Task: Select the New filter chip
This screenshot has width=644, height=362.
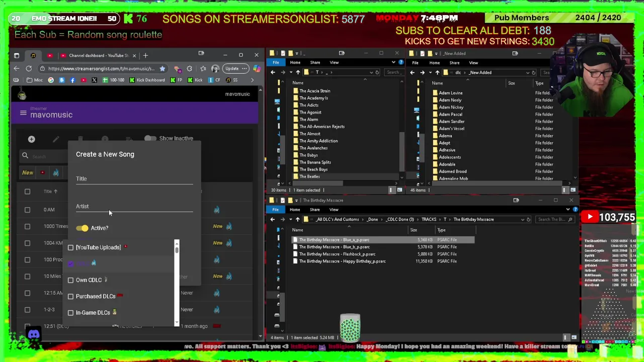Action: click(28, 172)
